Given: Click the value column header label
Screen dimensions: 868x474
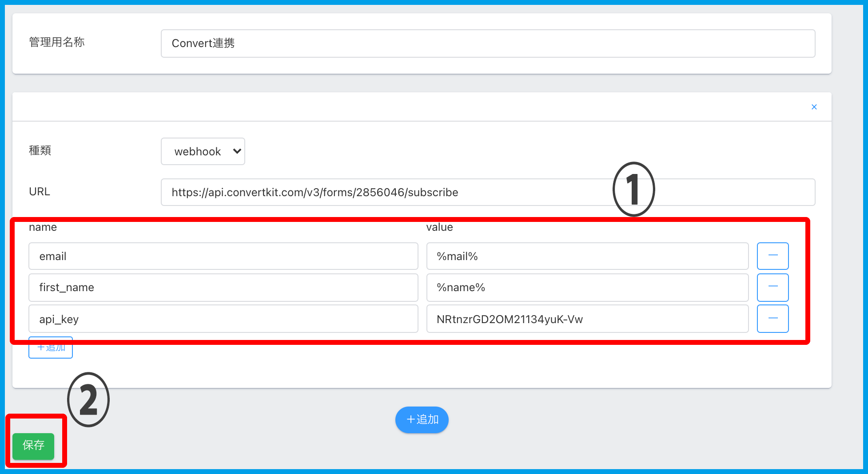Looking at the screenshot, I should [x=439, y=227].
